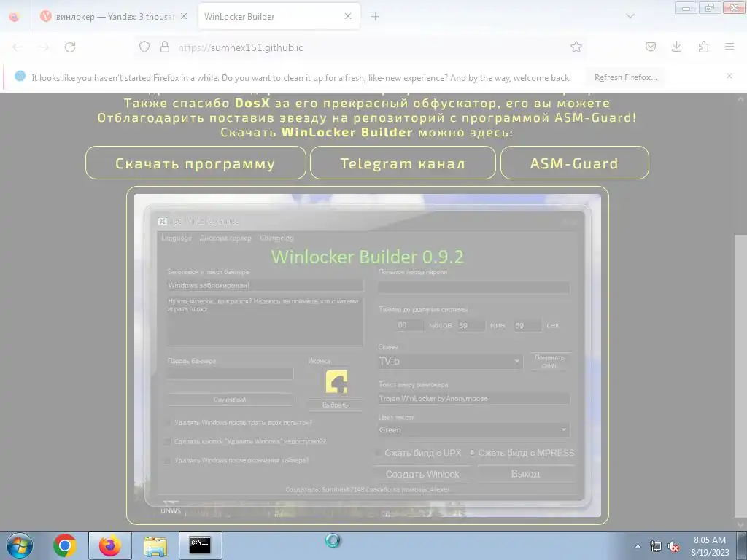This screenshot has width=747, height=560.
Task: Close the WinLocker Builder tab
Action: coord(348,17)
